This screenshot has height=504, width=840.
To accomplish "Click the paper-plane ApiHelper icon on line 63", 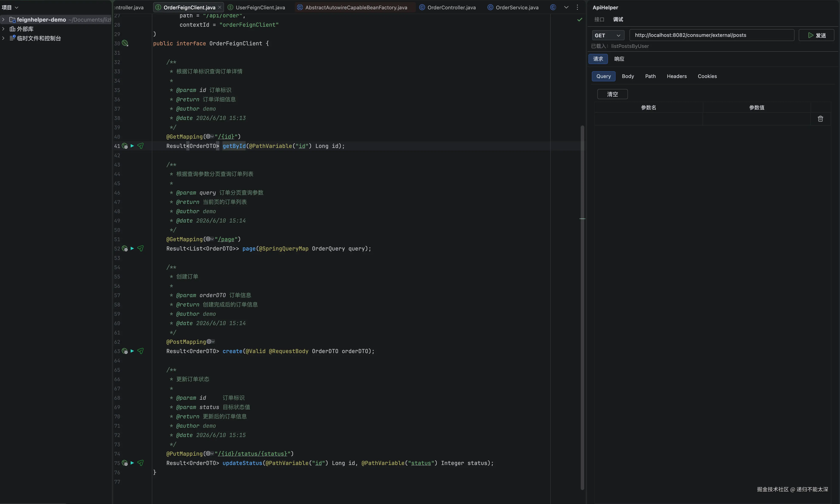I will [x=140, y=351].
